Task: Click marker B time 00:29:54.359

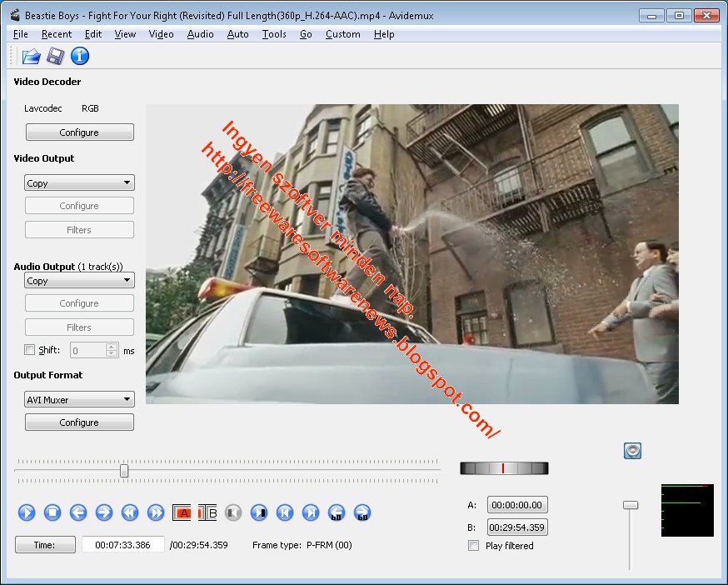Action: point(517,527)
